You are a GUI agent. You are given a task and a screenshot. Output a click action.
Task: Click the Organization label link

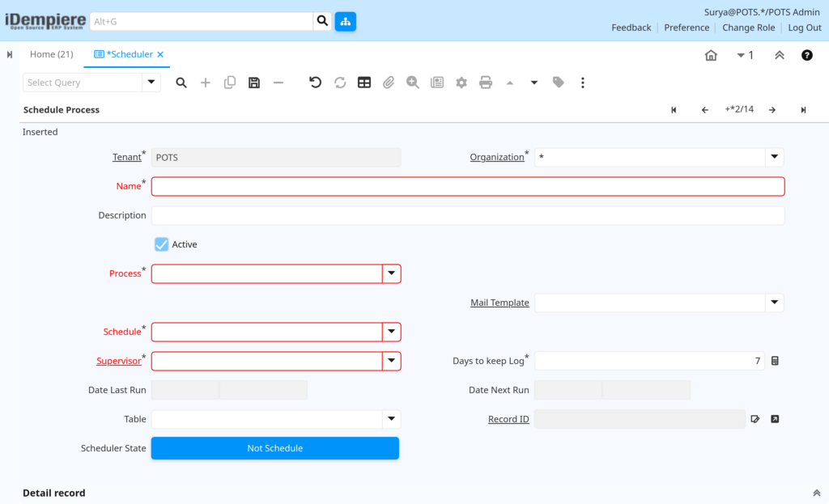(x=497, y=157)
